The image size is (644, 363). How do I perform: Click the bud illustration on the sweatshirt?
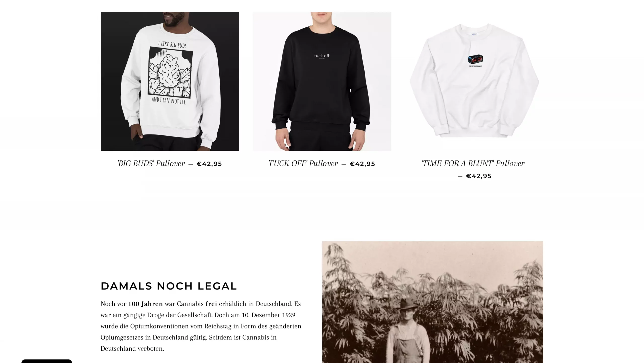[170, 73]
